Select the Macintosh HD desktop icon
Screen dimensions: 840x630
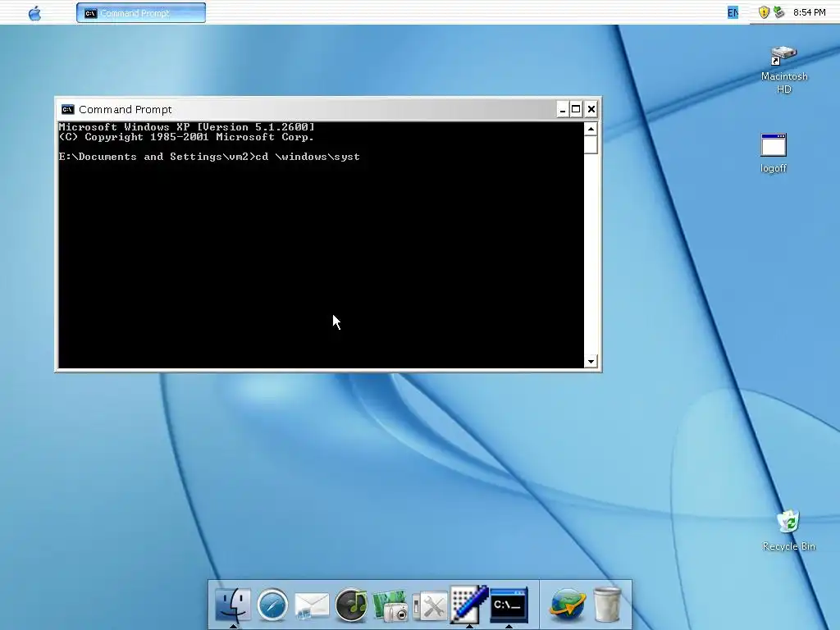[x=784, y=71]
